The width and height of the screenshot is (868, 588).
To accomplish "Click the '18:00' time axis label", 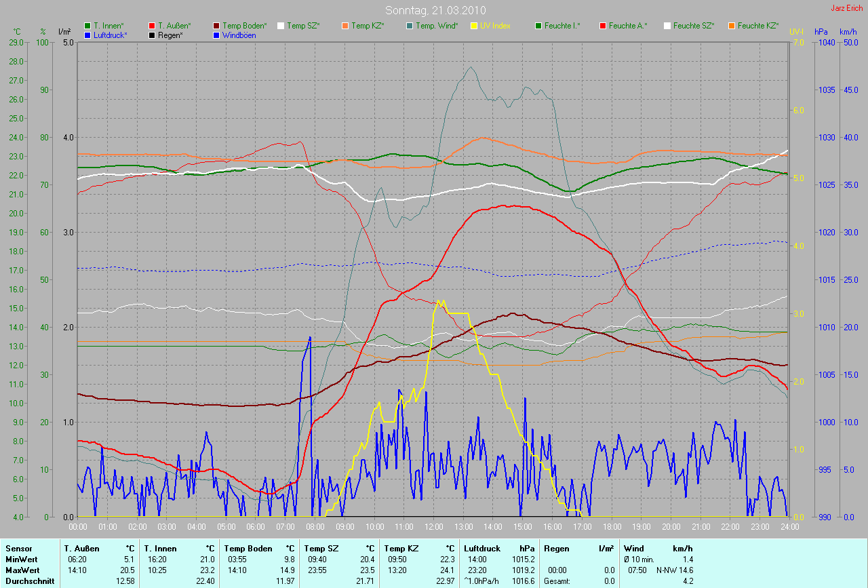I will pyautogui.click(x=612, y=526).
